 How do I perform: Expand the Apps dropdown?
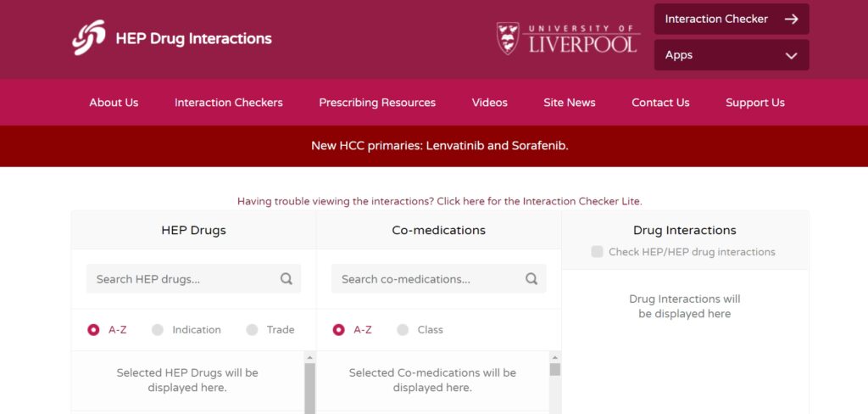[731, 55]
